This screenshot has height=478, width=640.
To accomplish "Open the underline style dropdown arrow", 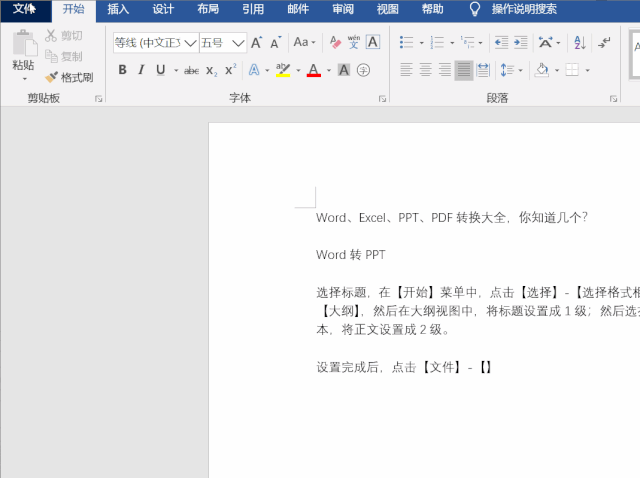I will coord(176,70).
